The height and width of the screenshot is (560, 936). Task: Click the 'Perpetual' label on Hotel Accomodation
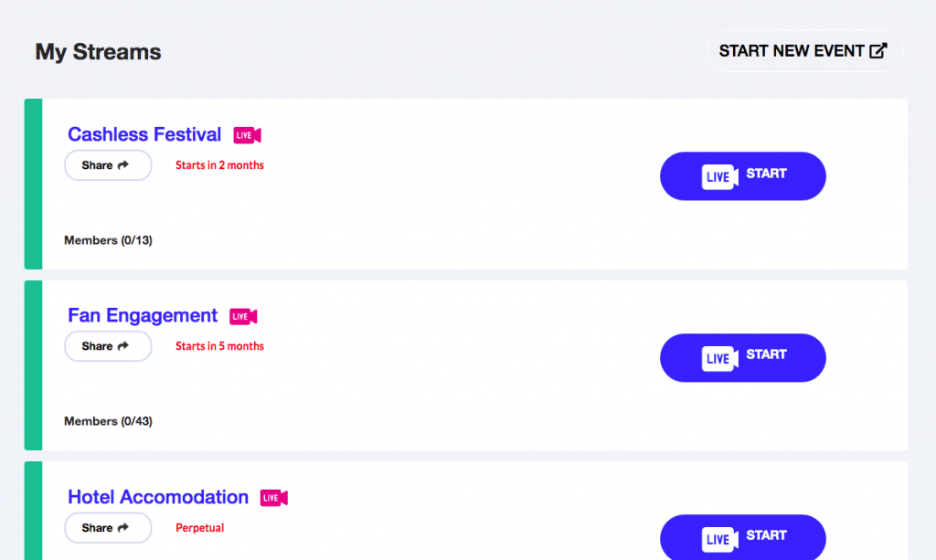click(199, 527)
